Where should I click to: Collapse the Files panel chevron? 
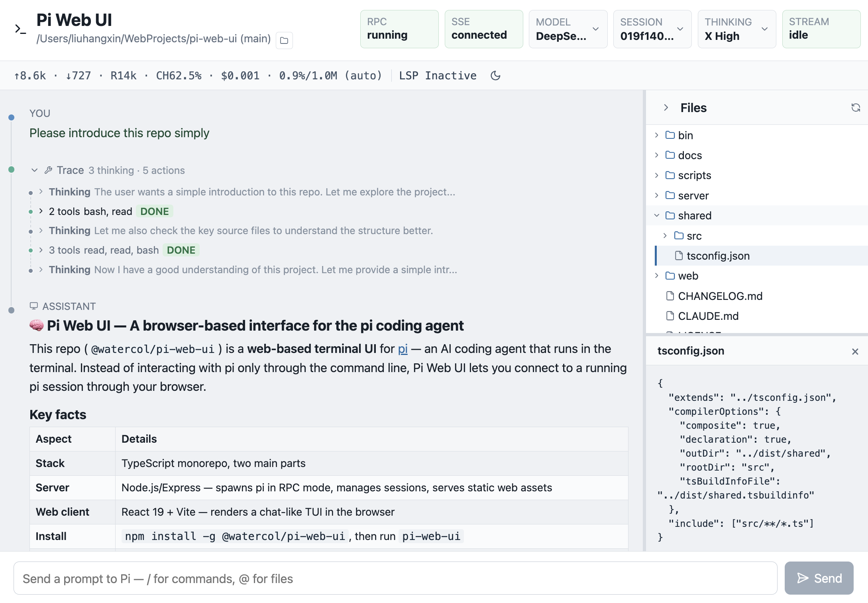coord(666,108)
